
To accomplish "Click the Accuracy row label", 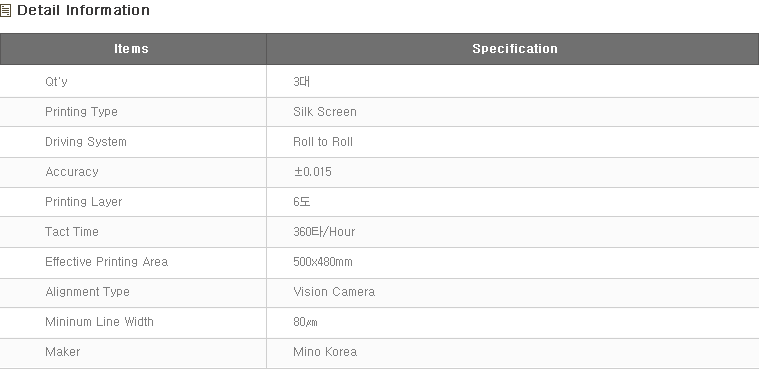I will tap(72, 172).
